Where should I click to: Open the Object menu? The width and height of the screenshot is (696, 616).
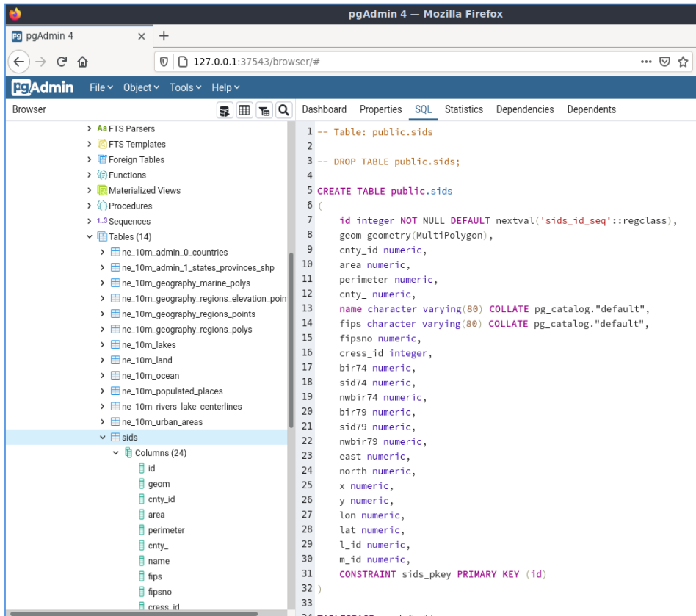point(141,87)
